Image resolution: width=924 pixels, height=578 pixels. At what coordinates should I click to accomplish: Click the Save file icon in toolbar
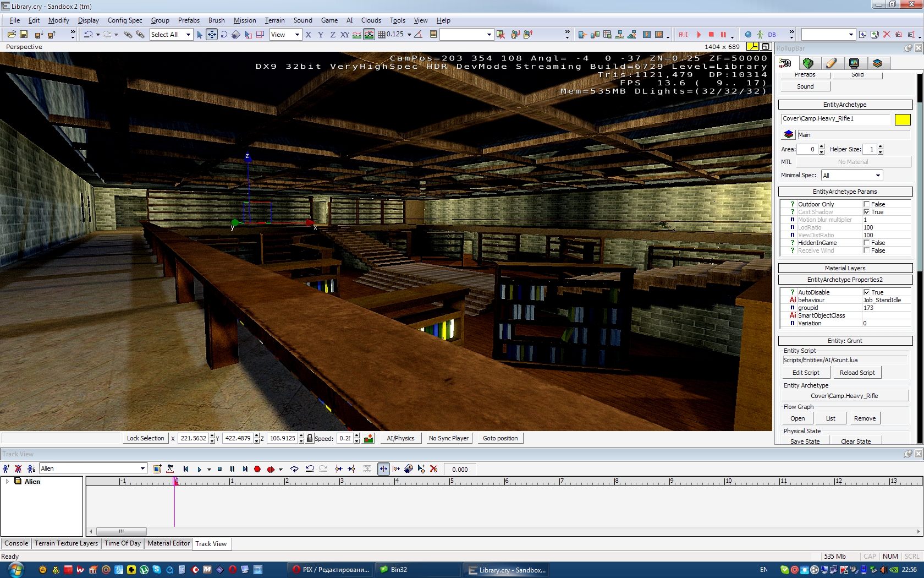coord(24,34)
